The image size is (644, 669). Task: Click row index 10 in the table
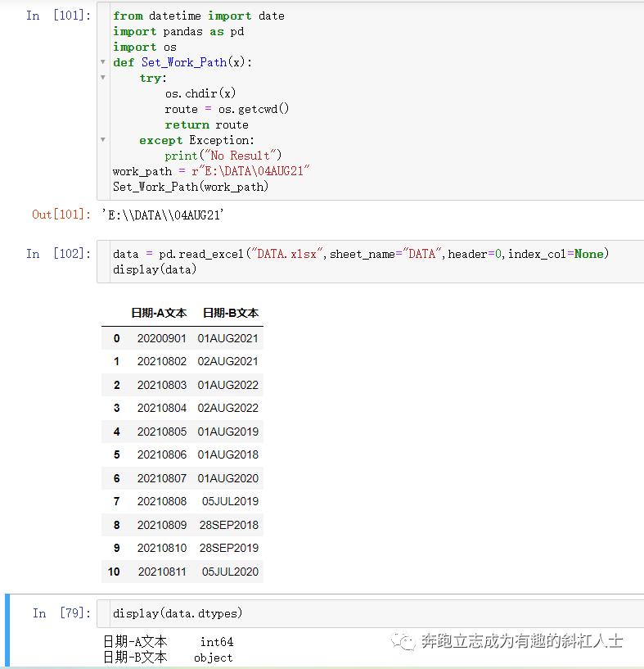point(114,572)
